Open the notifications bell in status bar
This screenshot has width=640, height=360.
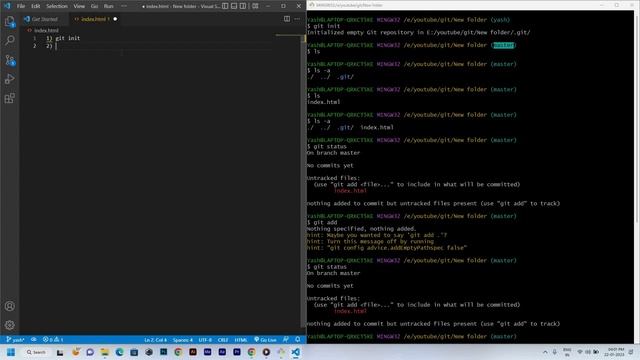coord(298,340)
